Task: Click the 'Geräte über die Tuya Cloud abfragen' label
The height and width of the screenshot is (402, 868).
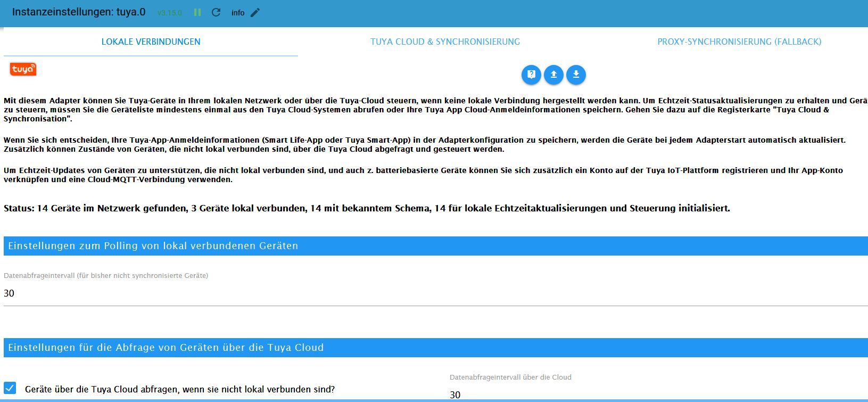Action: point(180,389)
